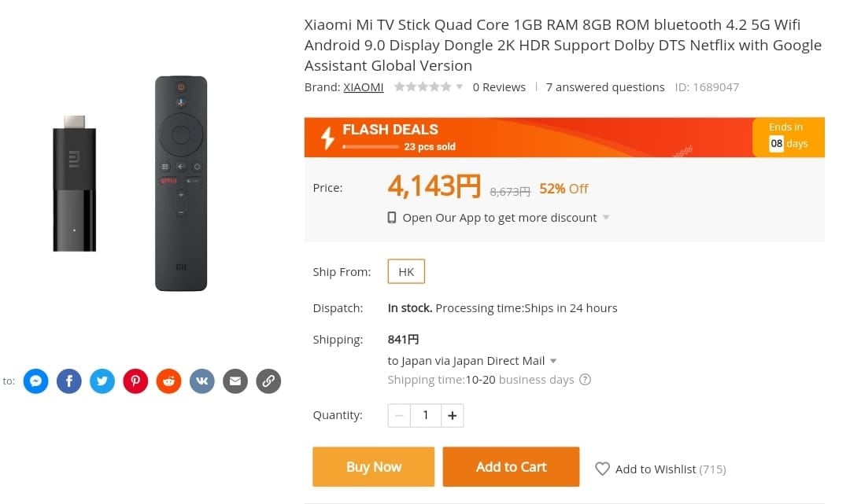This screenshot has height=504, width=850.
Task: Pin product with Pinterest icon
Action: [135, 381]
